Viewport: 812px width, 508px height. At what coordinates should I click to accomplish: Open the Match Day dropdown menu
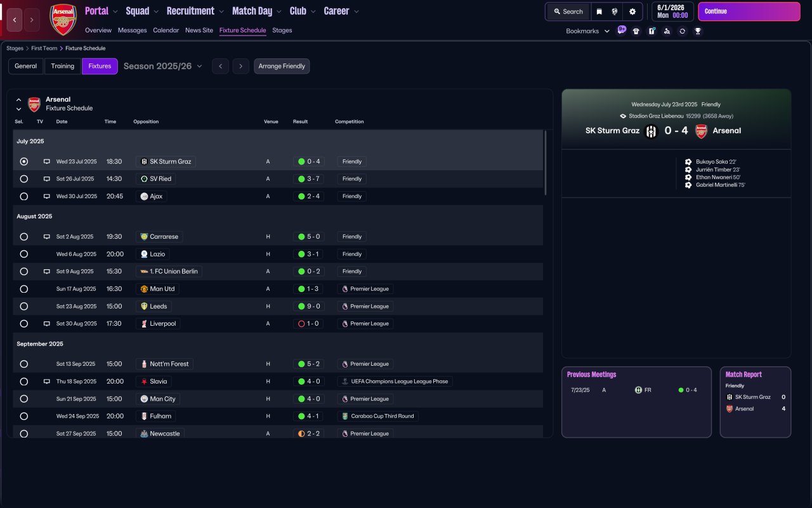tap(257, 11)
